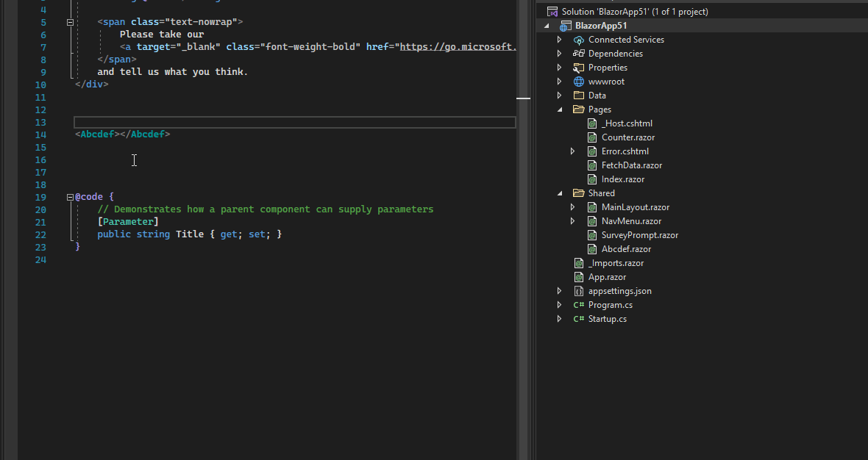Click the Dependencies node icon
868x460 pixels.
point(578,54)
